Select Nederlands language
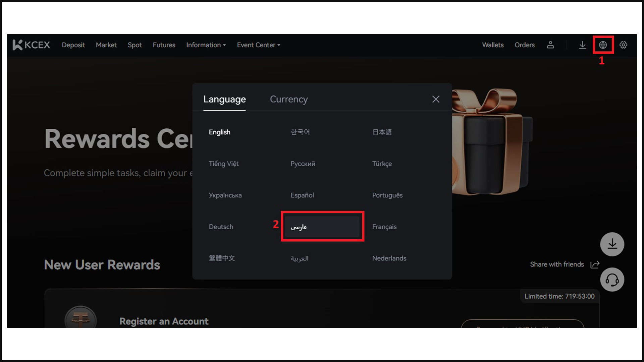This screenshot has height=362, width=644. pos(389,258)
